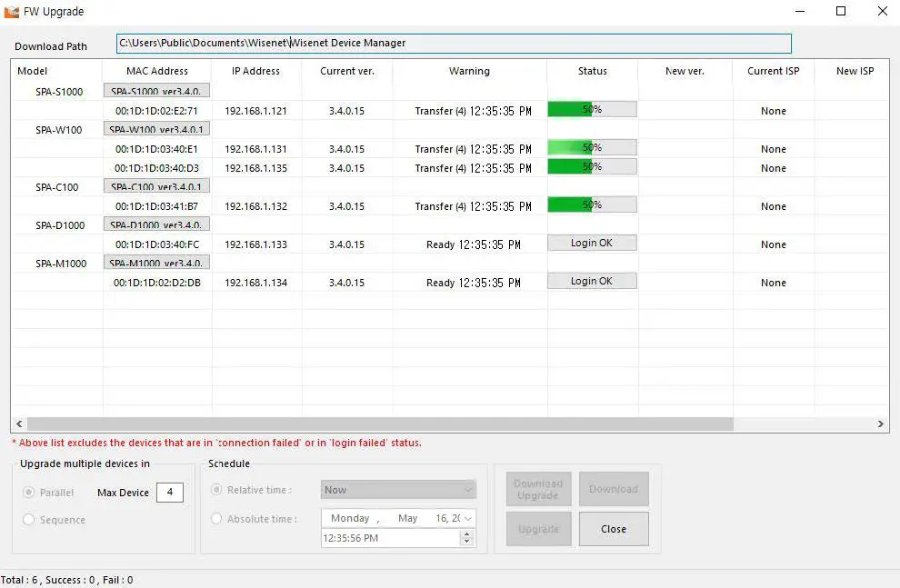Click progress bar for 192.168.1.135
The width and height of the screenshot is (900, 588).
(x=592, y=166)
